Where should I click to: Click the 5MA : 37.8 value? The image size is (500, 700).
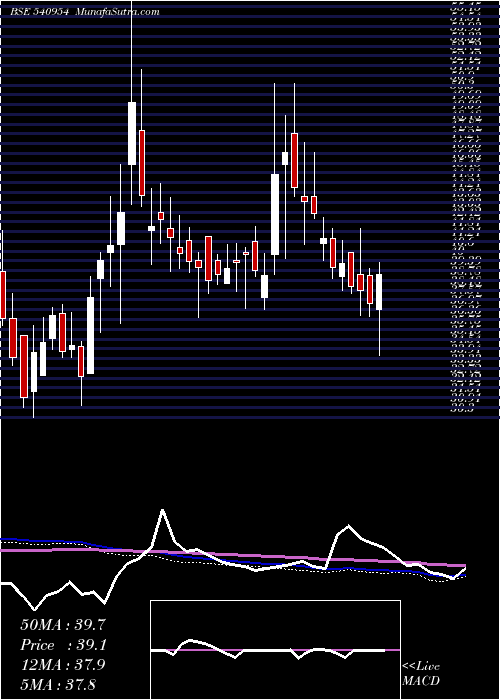click(58, 685)
